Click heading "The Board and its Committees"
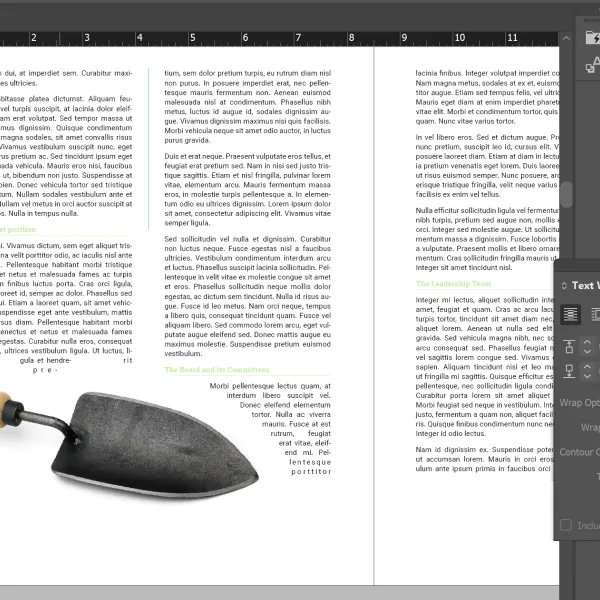 [x=217, y=370]
